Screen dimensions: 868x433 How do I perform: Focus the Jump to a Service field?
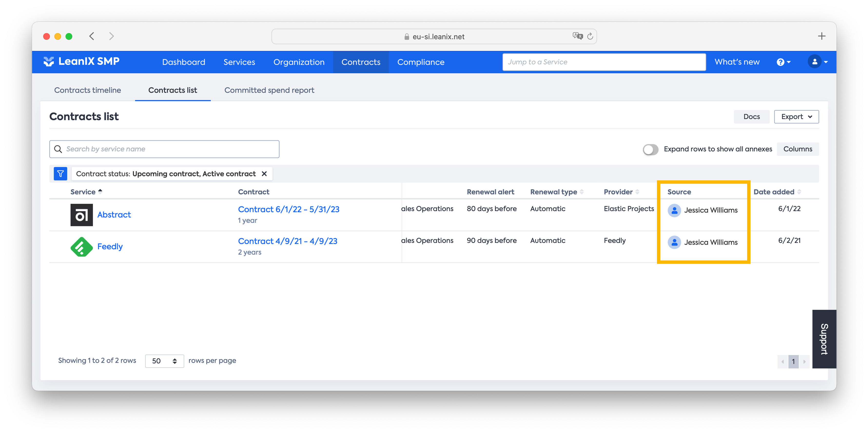[604, 62]
